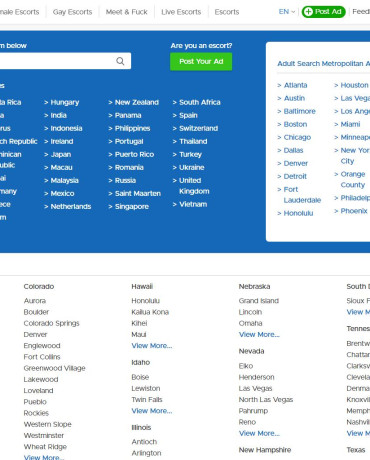Expand View More under Nebraska
Screen dimensions: 370x460
[x=259, y=335]
